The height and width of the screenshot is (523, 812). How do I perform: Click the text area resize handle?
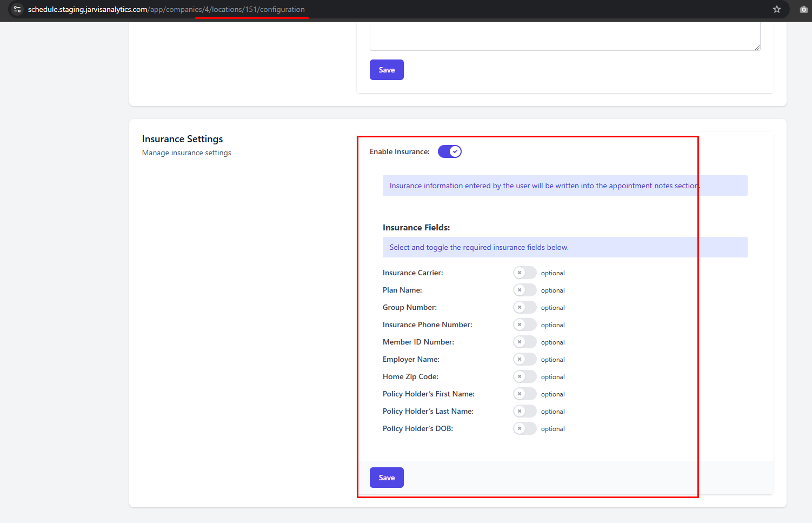point(757,48)
